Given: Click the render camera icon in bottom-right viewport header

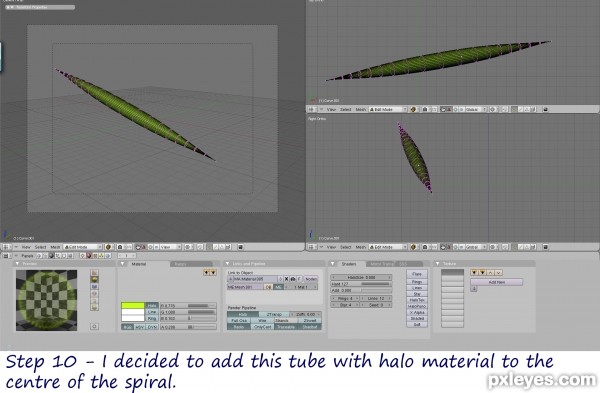Looking at the screenshot, I should pyautogui.click(x=545, y=247).
